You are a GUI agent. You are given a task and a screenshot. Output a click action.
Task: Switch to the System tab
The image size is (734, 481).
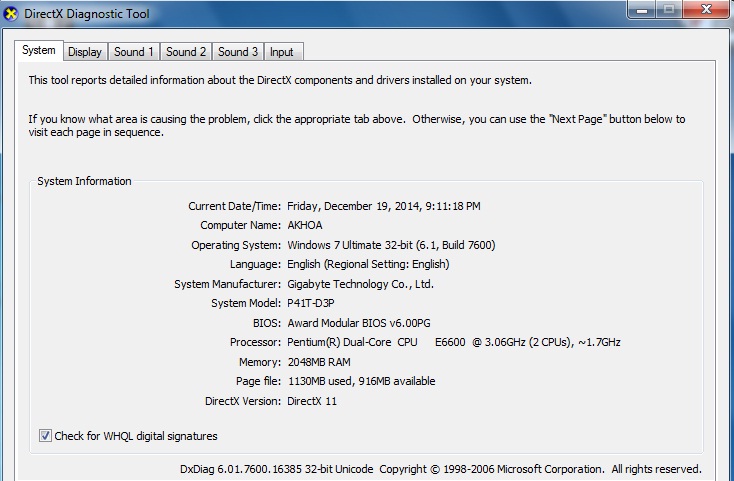(39, 51)
